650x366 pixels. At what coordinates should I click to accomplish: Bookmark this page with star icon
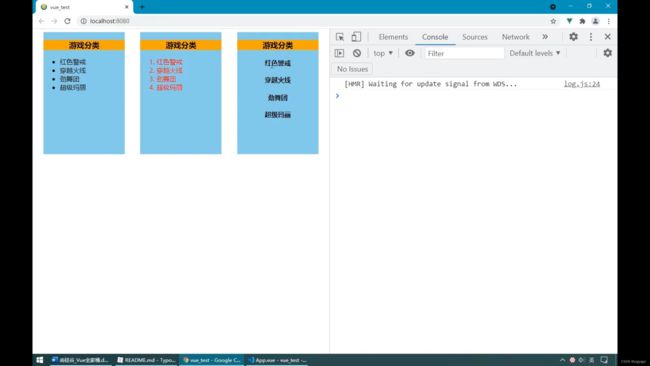tap(553, 21)
